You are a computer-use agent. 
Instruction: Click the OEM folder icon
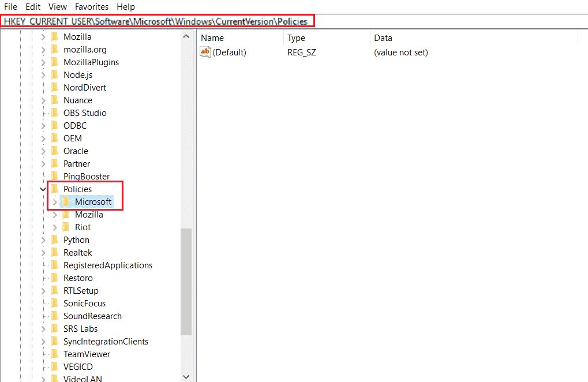pos(55,138)
